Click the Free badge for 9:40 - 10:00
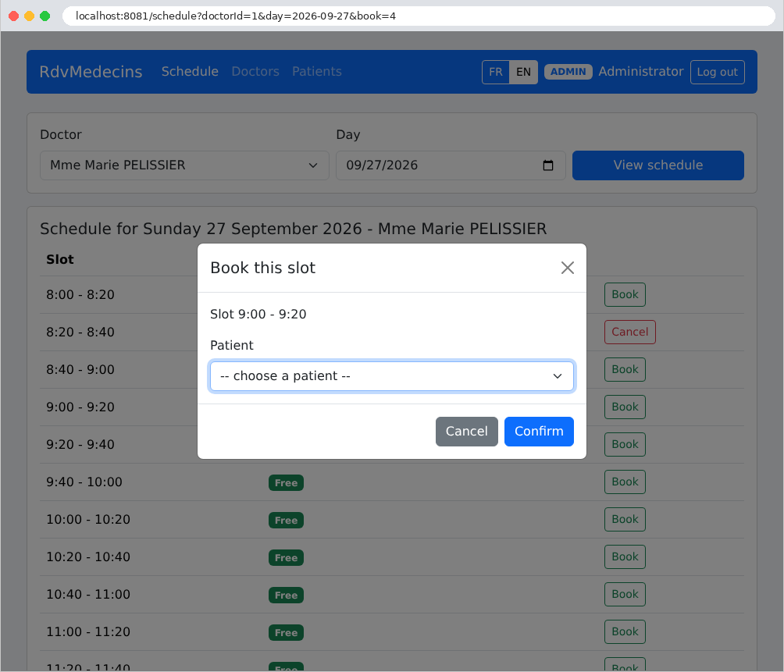Image resolution: width=784 pixels, height=672 pixels. [286, 482]
